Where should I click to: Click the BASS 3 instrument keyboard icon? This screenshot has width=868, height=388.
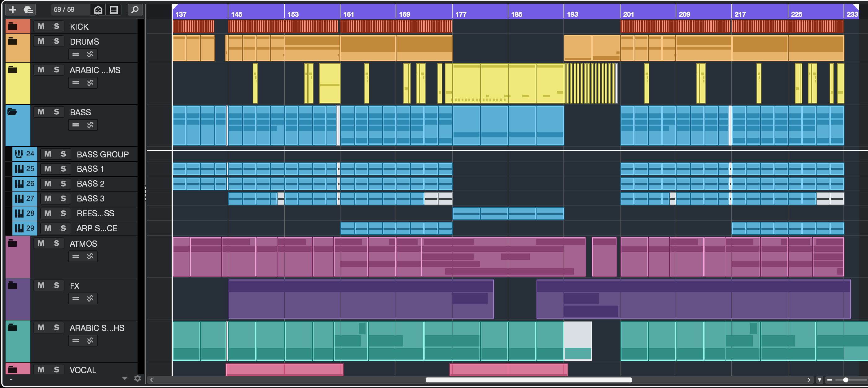pyautogui.click(x=19, y=198)
